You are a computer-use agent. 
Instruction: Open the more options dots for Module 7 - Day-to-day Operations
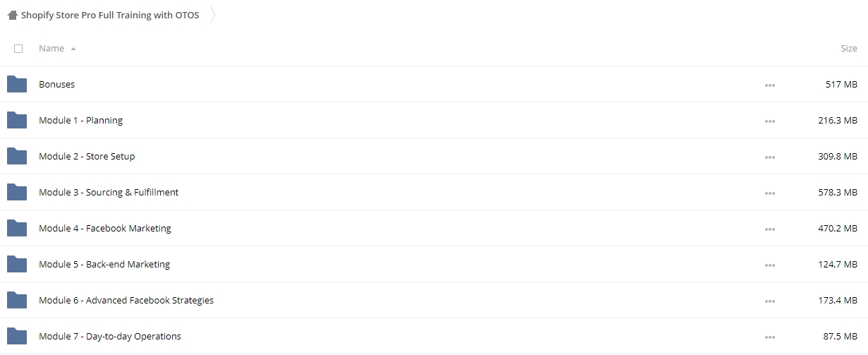769,337
